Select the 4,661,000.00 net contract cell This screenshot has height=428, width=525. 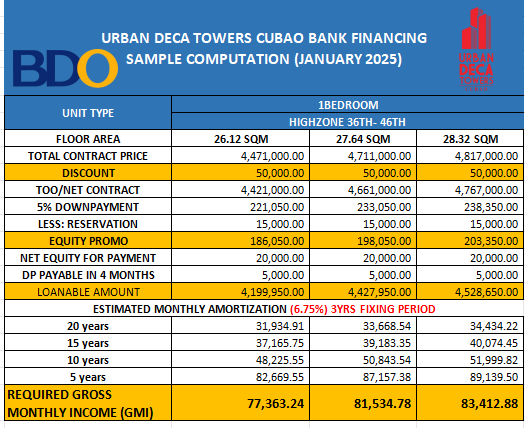pyautogui.click(x=363, y=190)
